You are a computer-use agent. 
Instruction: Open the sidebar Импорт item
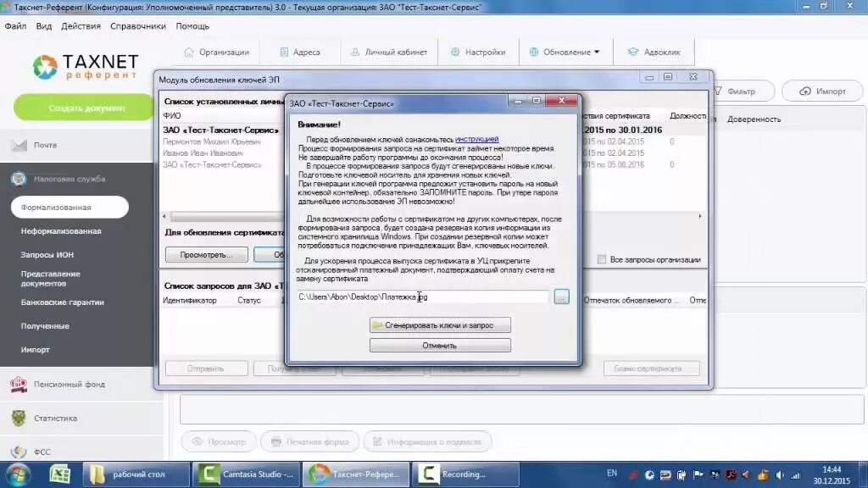[35, 350]
